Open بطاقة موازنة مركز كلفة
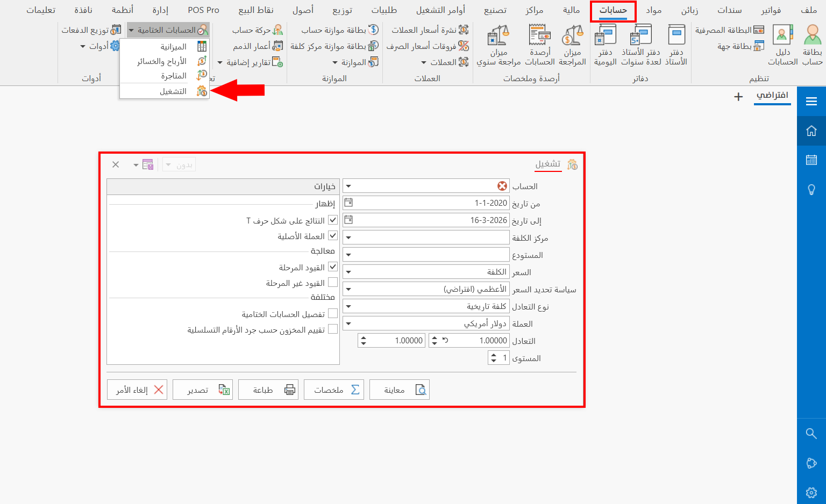The width and height of the screenshot is (826, 504). coord(334,46)
